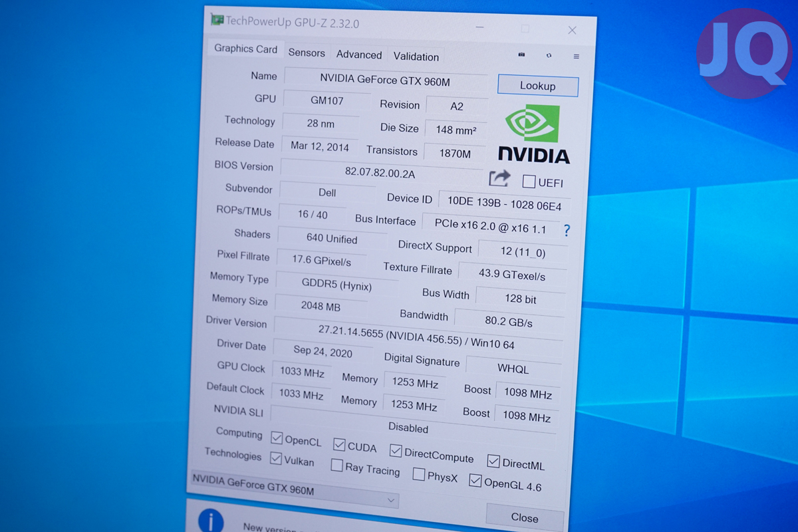Click the Subvendor field Dell
This screenshot has width=798, height=532.
327,193
